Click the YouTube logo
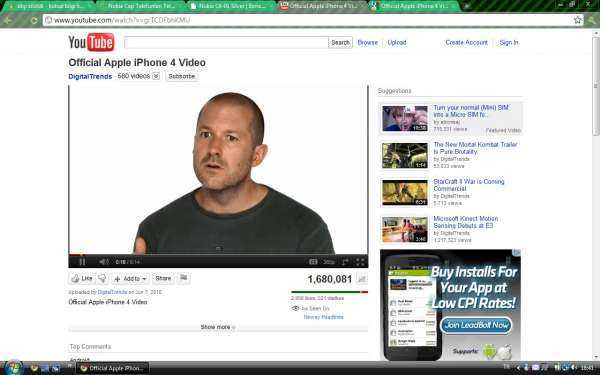 click(91, 42)
